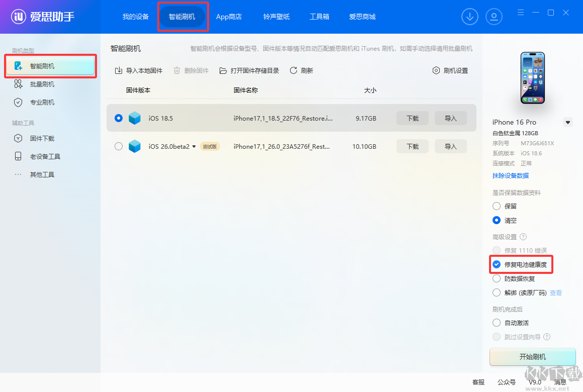
Task: Uncheck 修复电池健康度 option
Action: [x=497, y=264]
